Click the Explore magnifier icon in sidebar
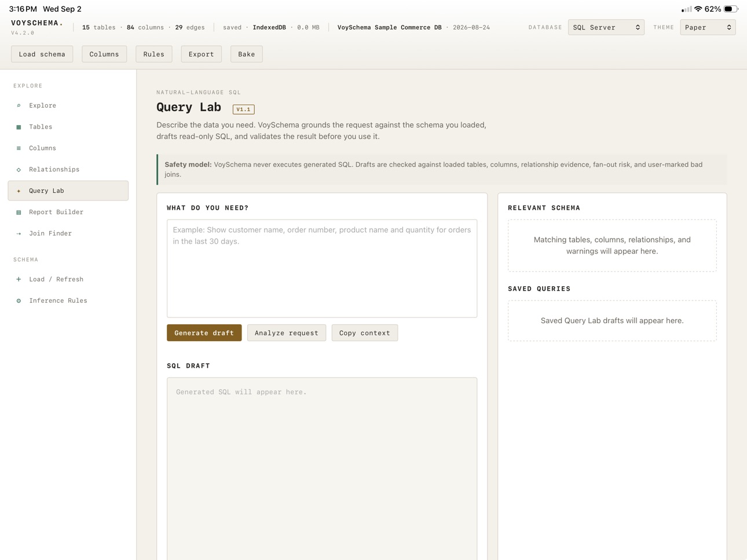The width and height of the screenshot is (747, 560). [19, 105]
